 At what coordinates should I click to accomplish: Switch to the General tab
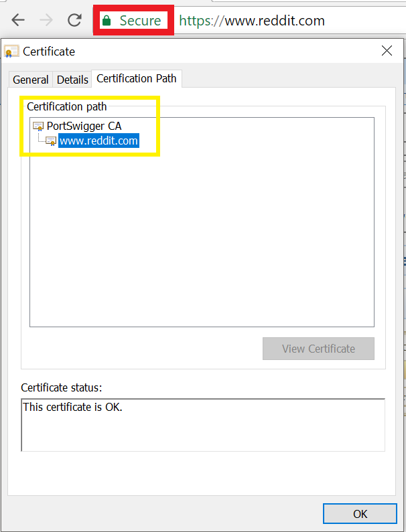[x=31, y=80]
